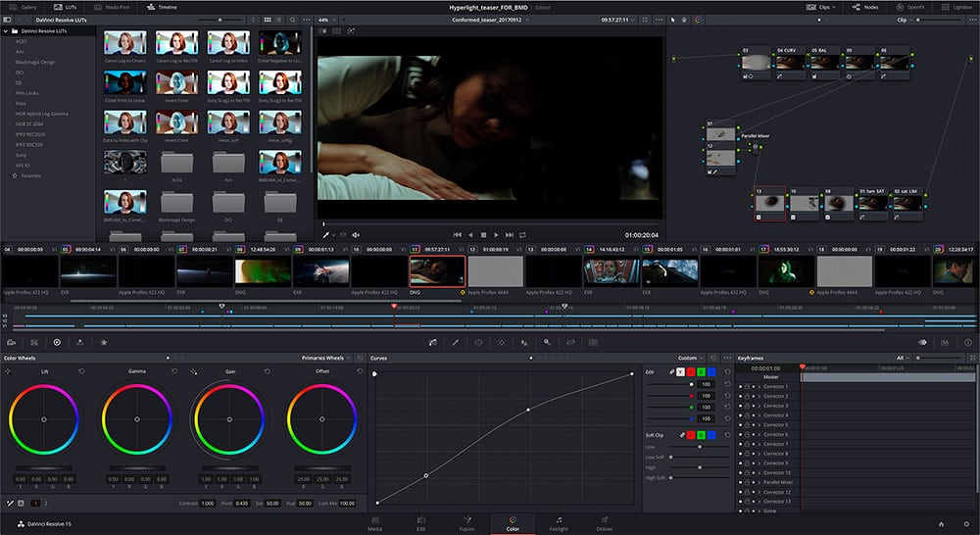Screen dimensions: 980x535
Task: Toggle curve channel ganging link icon
Action: tap(672, 372)
